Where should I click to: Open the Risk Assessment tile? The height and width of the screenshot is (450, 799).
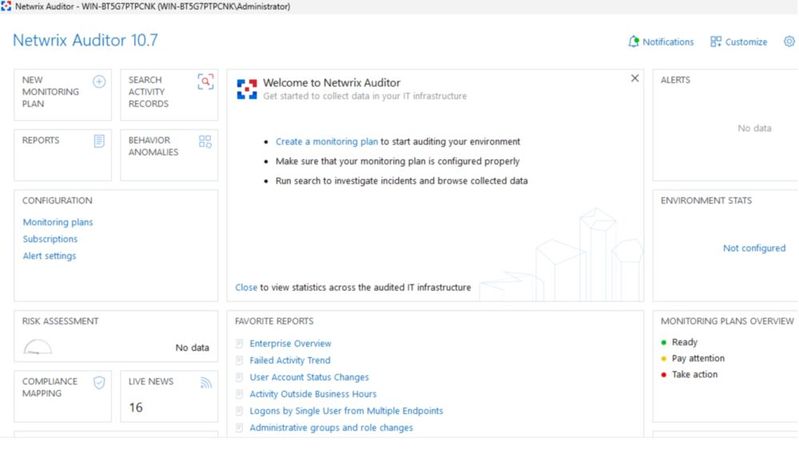[116, 336]
